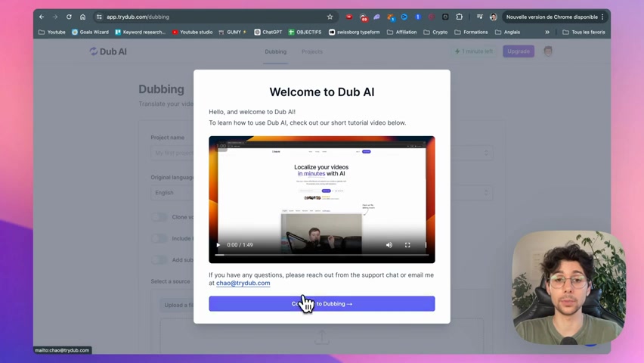Enter fullscreen on the tutorial video

click(407, 245)
